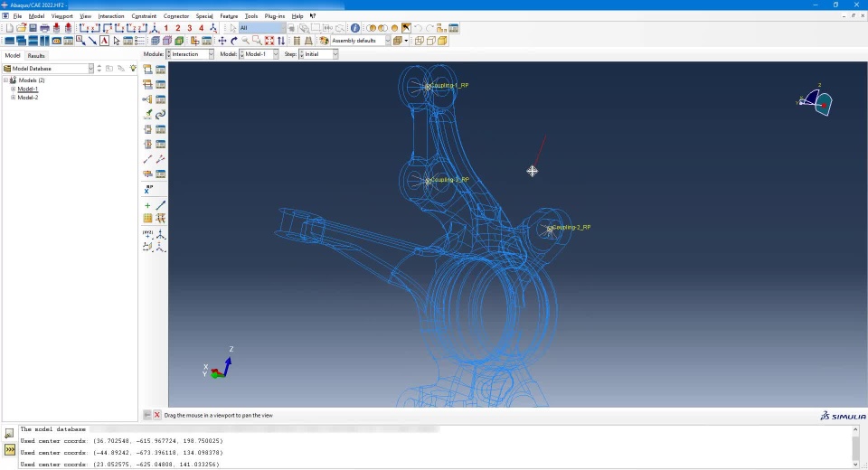Click the Auto-Fit View icon

tap(269, 41)
